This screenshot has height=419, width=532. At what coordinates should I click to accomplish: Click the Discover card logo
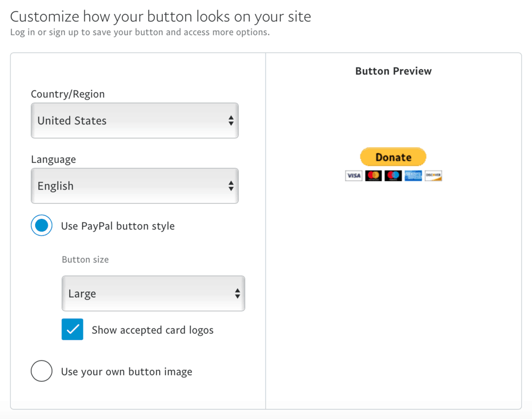433,176
